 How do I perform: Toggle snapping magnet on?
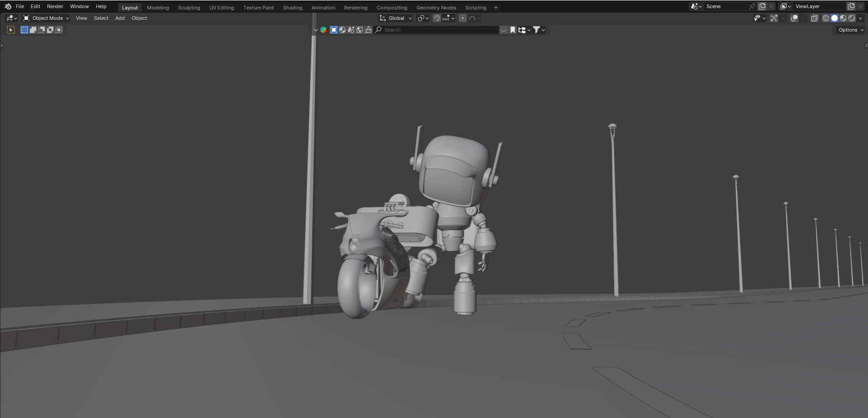coord(436,18)
